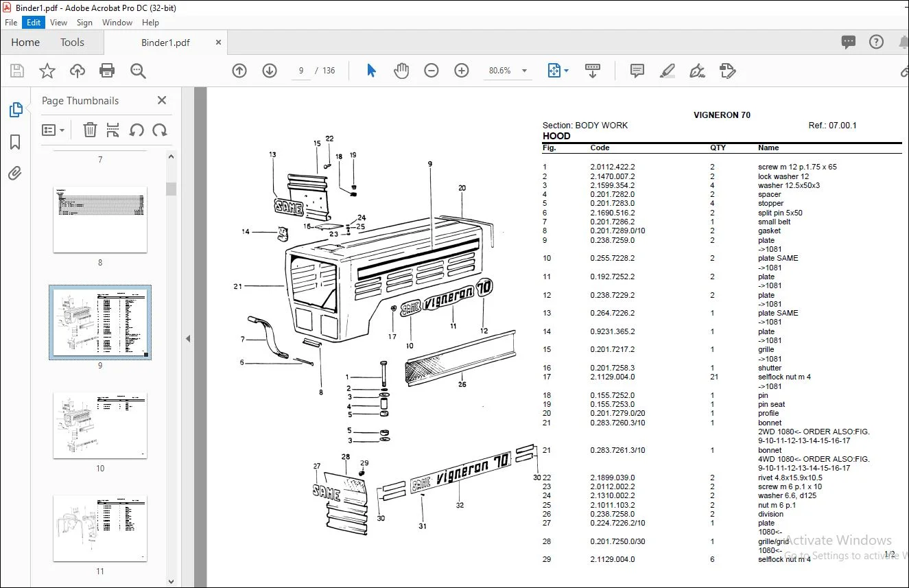Click the 'Ref.: 07.00.1' text
The image size is (909, 588).
point(833,126)
